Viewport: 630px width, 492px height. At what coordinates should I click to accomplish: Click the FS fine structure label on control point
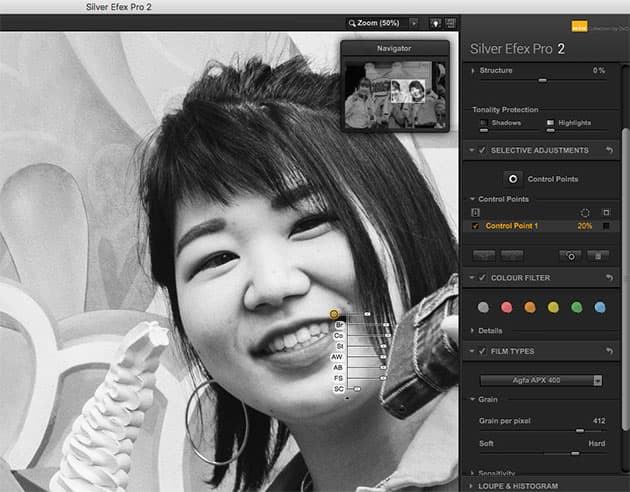point(338,378)
